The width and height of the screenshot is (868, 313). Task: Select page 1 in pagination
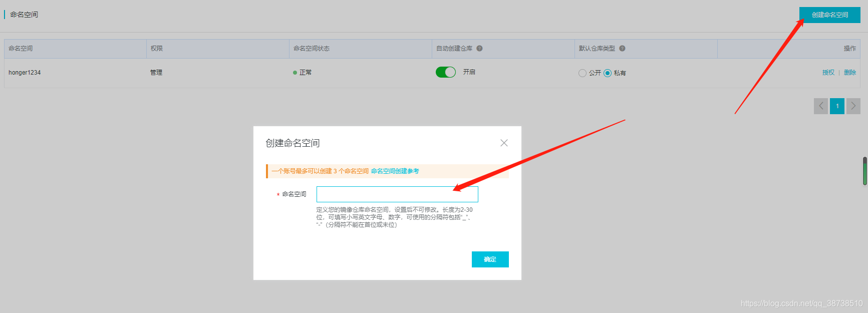coord(837,106)
